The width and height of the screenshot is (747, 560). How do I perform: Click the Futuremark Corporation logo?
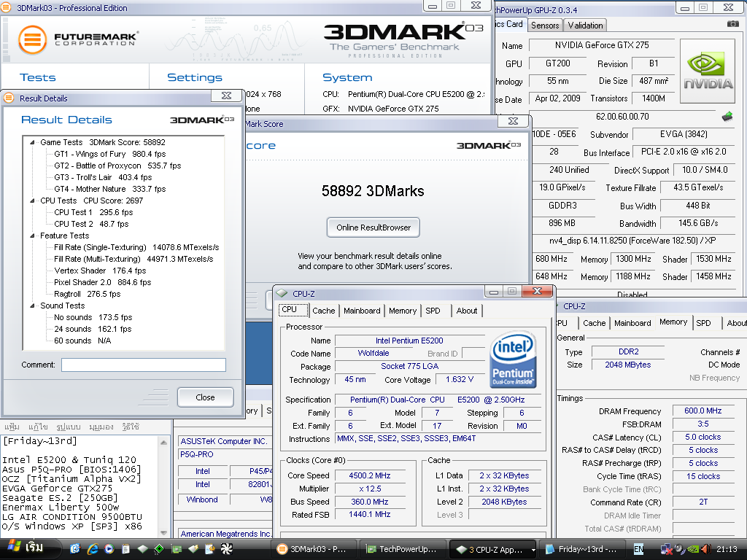pyautogui.click(x=78, y=39)
